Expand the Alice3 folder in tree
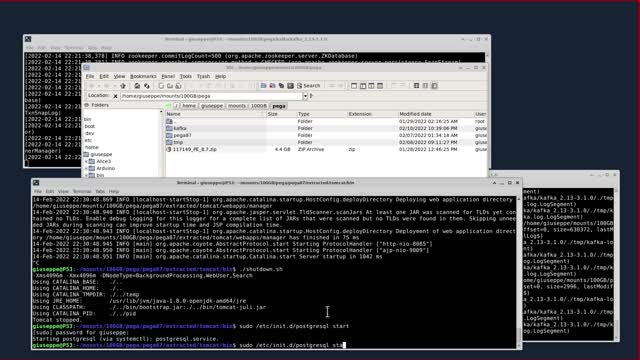This screenshot has height=360, width=640. [86, 162]
